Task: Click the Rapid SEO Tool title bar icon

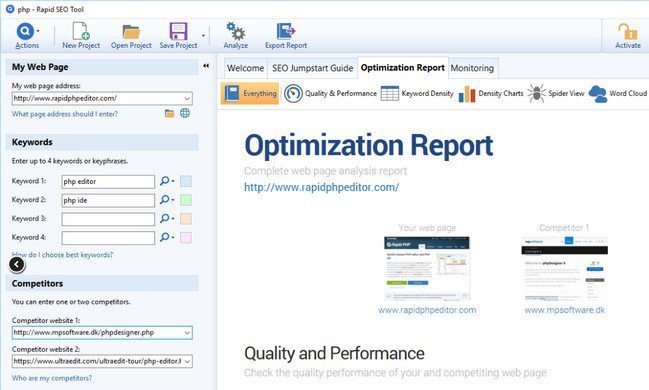Action: [10, 9]
